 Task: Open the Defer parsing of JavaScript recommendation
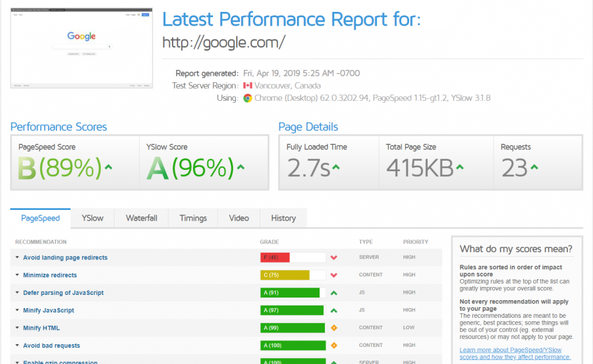tap(63, 292)
